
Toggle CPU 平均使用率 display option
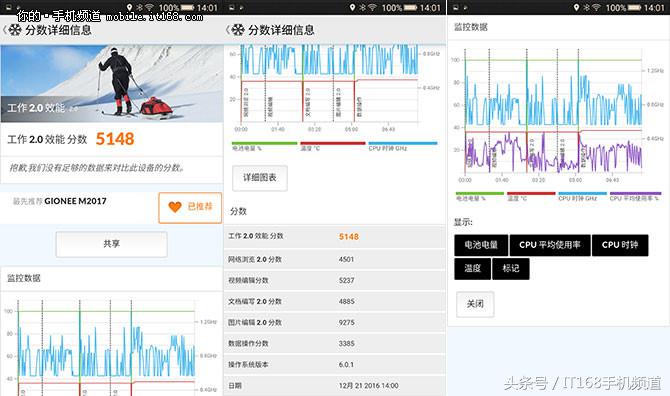(550, 245)
